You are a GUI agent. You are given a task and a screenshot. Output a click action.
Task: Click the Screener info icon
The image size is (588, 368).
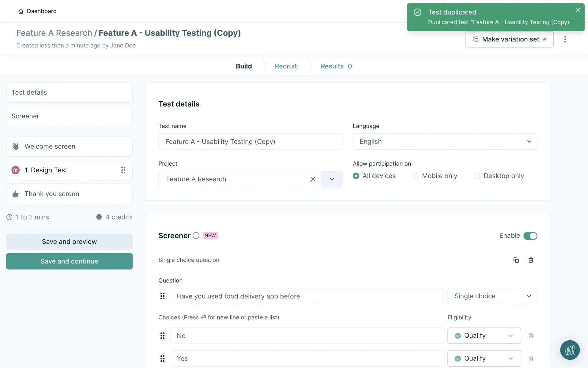196,236
